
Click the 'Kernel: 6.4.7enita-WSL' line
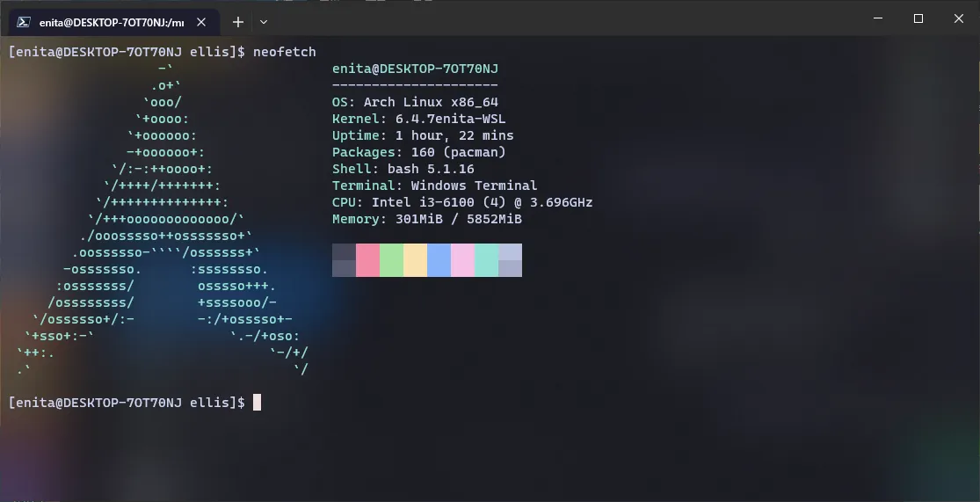(x=418, y=119)
